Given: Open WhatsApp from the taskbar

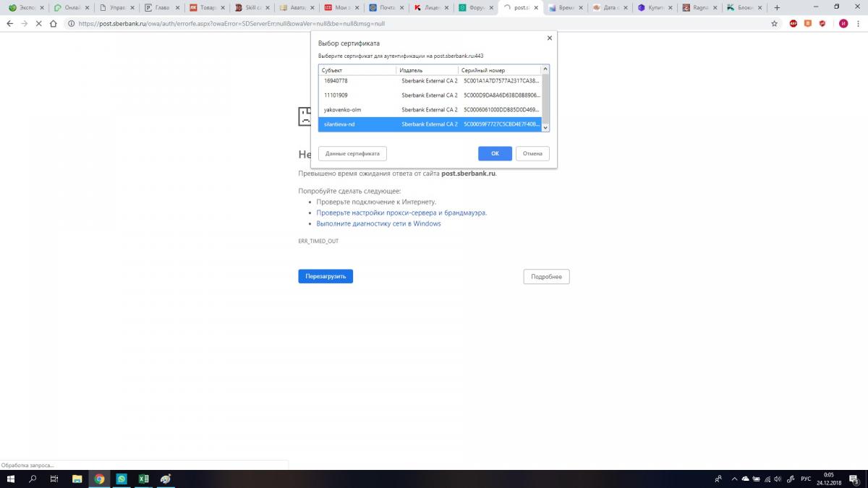Looking at the screenshot, I should 122,479.
